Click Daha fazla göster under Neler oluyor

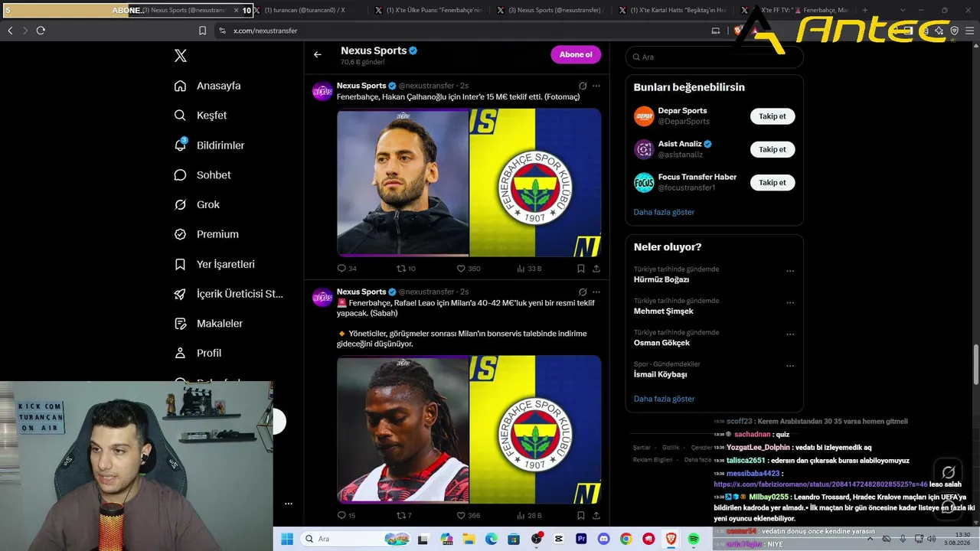click(x=664, y=399)
